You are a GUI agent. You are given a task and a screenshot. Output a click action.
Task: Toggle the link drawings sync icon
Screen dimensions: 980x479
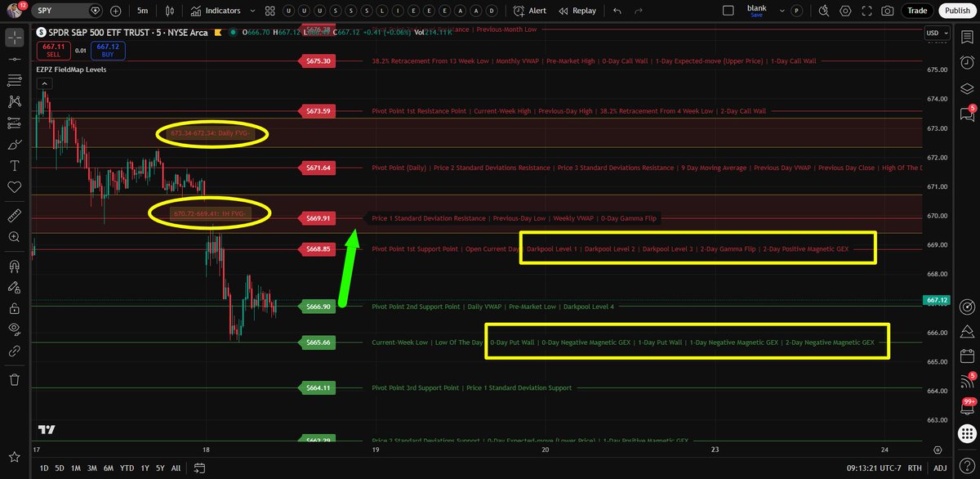14,351
